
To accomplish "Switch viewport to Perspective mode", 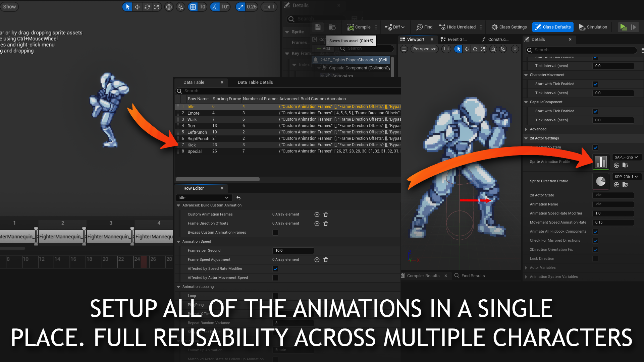I will click(x=424, y=49).
